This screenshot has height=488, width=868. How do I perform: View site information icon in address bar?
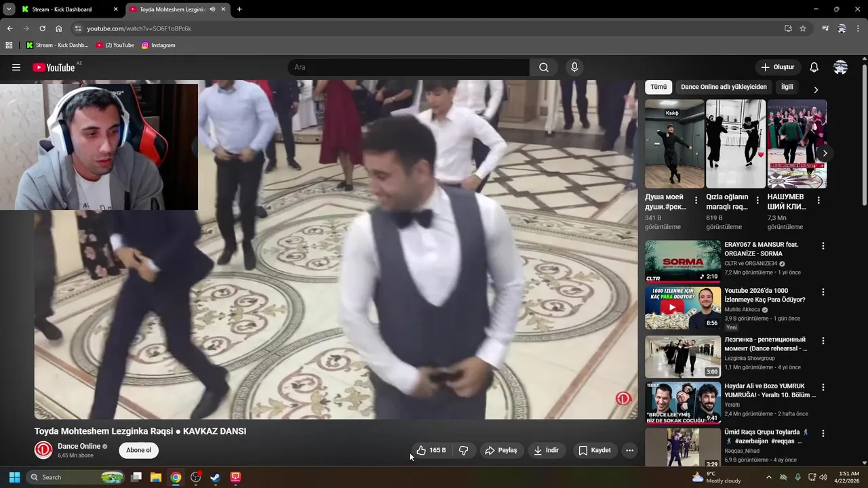coord(78,28)
